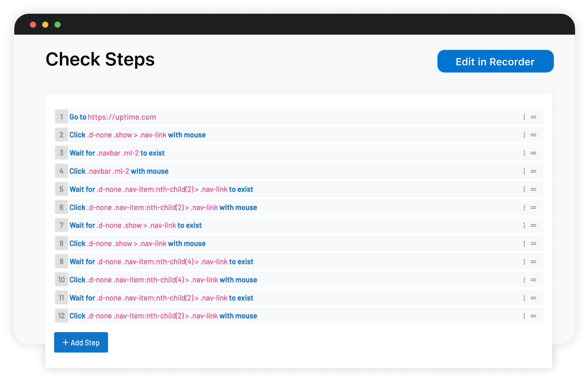Click the drag handle icon on step 7
Screen dimensions: 588x381
click(x=533, y=225)
